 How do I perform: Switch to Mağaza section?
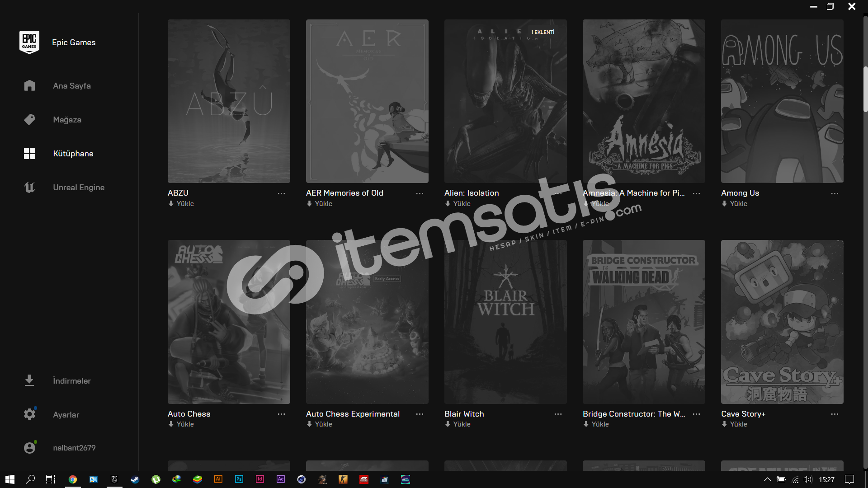67,120
